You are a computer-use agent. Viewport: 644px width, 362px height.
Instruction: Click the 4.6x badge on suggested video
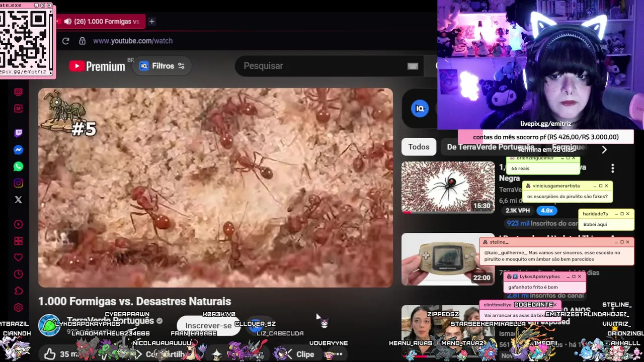[547, 211]
